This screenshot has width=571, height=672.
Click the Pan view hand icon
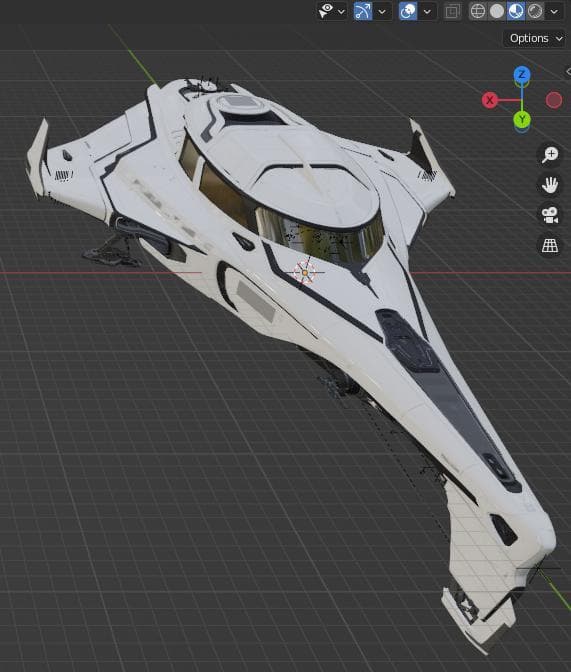550,185
